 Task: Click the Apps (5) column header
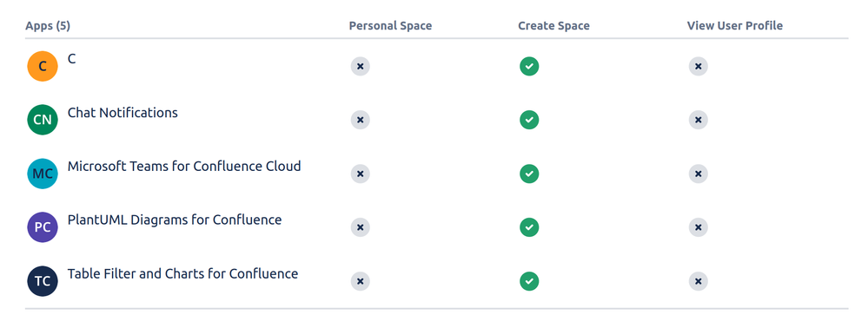pos(48,26)
